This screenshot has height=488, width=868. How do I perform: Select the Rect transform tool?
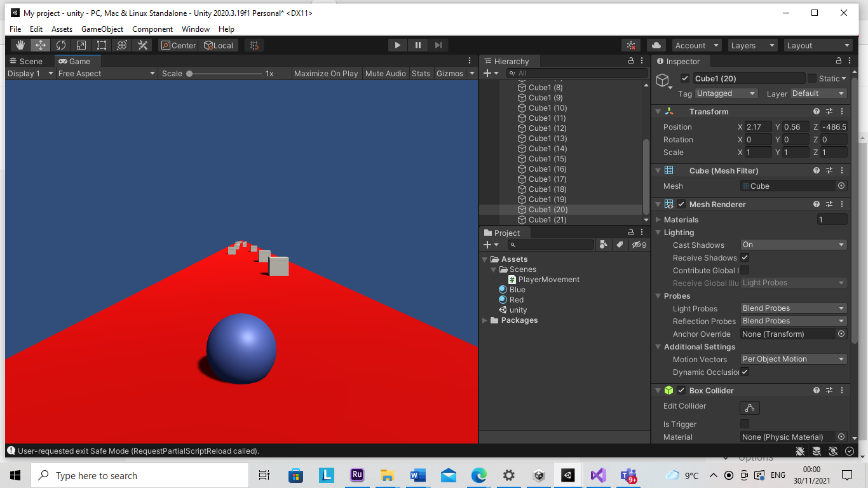(102, 45)
